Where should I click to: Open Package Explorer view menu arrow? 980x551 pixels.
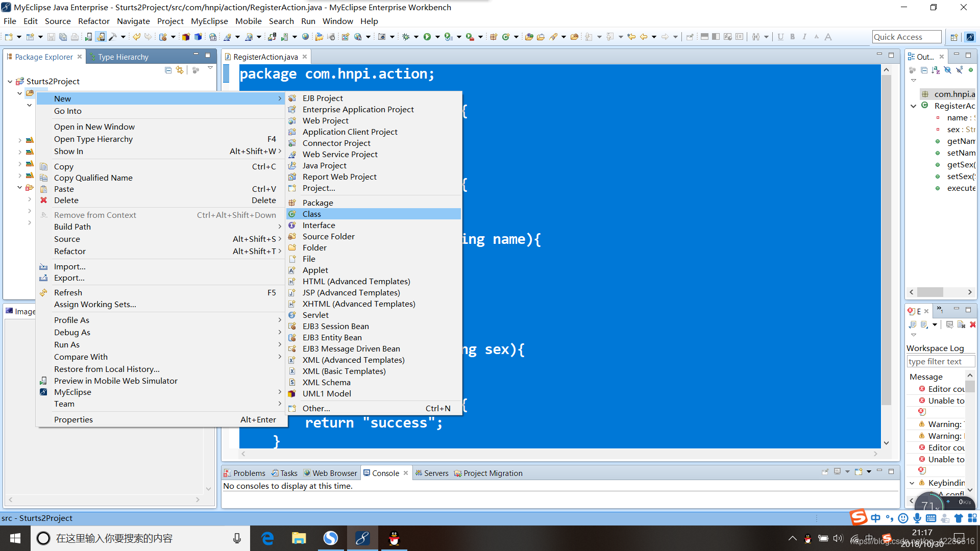pos(210,68)
